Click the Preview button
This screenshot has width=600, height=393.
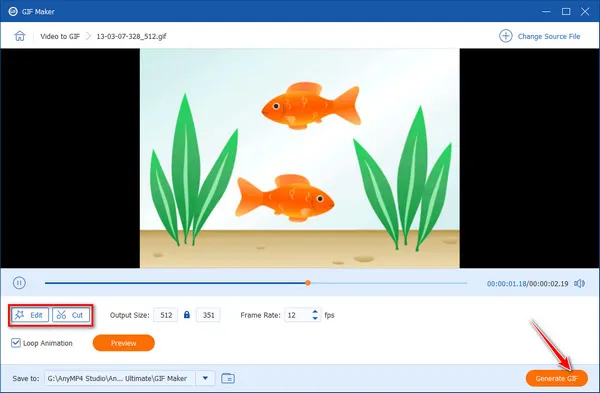tap(124, 343)
